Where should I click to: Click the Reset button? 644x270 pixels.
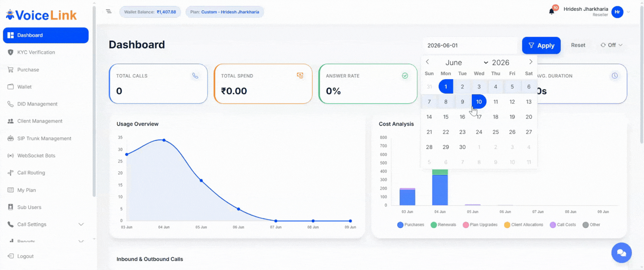click(578, 45)
